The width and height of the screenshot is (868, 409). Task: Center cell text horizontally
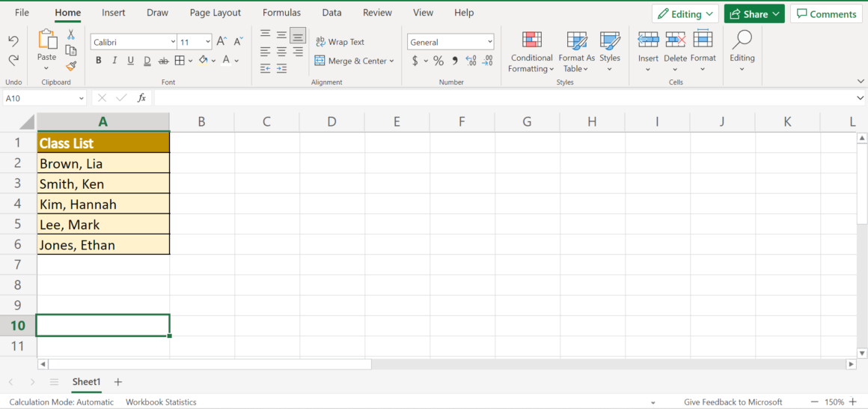click(282, 52)
